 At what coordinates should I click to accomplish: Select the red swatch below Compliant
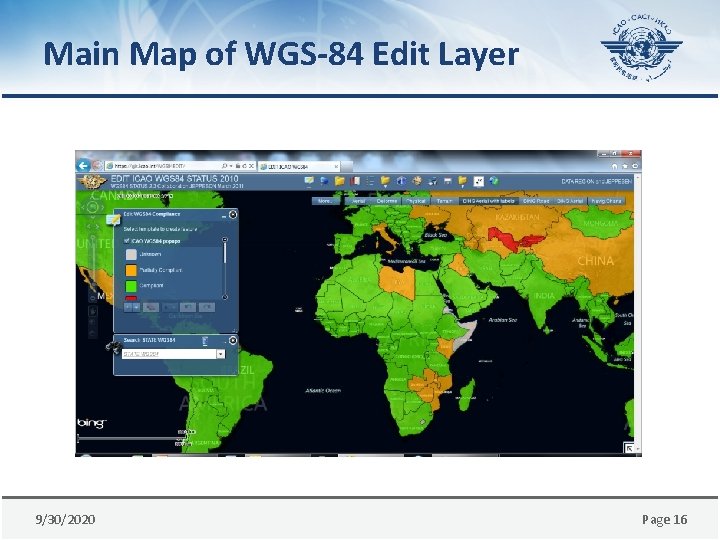coord(131,298)
